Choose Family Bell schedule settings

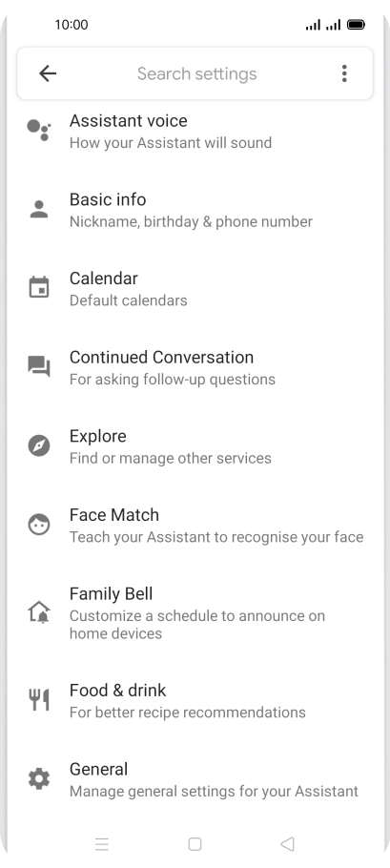195,612
